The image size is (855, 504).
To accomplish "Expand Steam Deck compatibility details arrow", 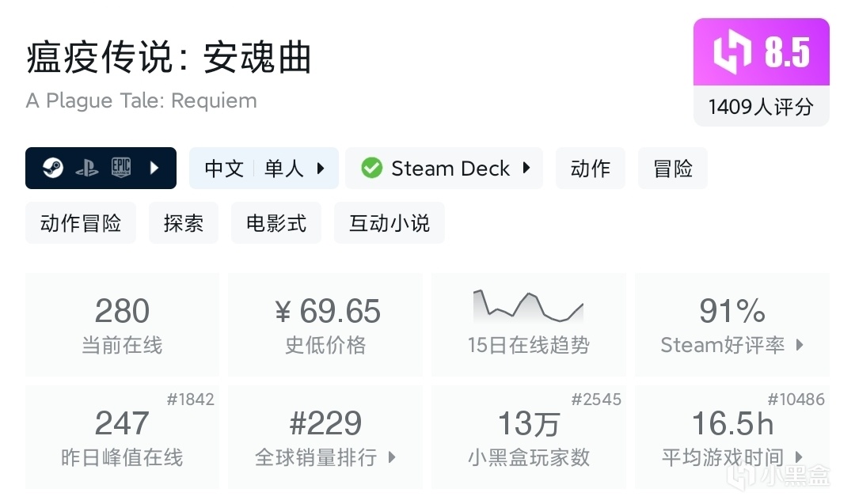I will (526, 169).
